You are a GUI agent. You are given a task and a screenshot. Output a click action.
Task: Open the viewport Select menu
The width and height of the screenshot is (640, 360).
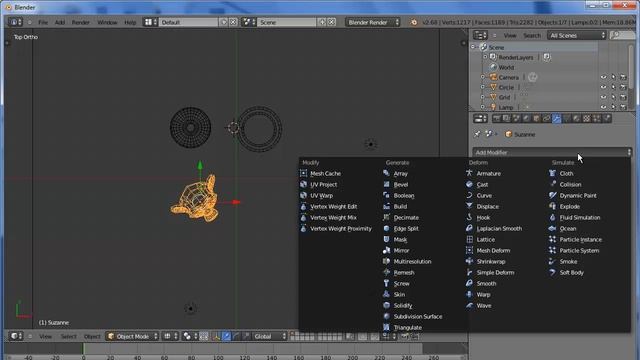pos(68,336)
